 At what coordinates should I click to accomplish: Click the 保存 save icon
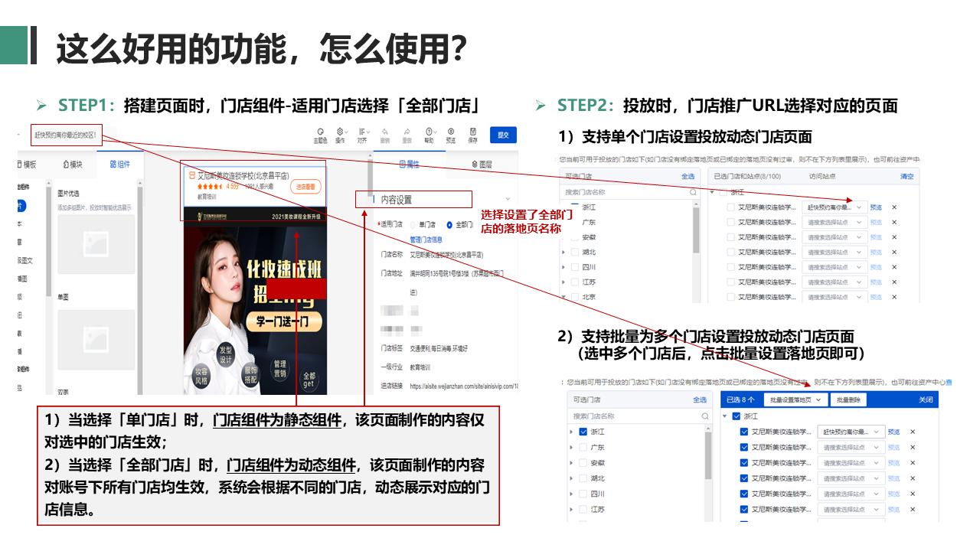point(473,132)
